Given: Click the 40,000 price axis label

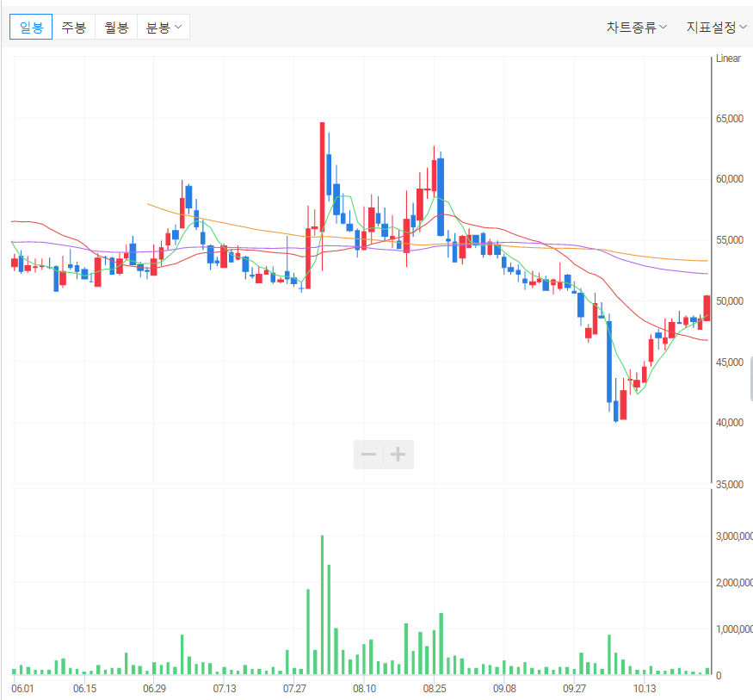Looking at the screenshot, I should point(730,423).
